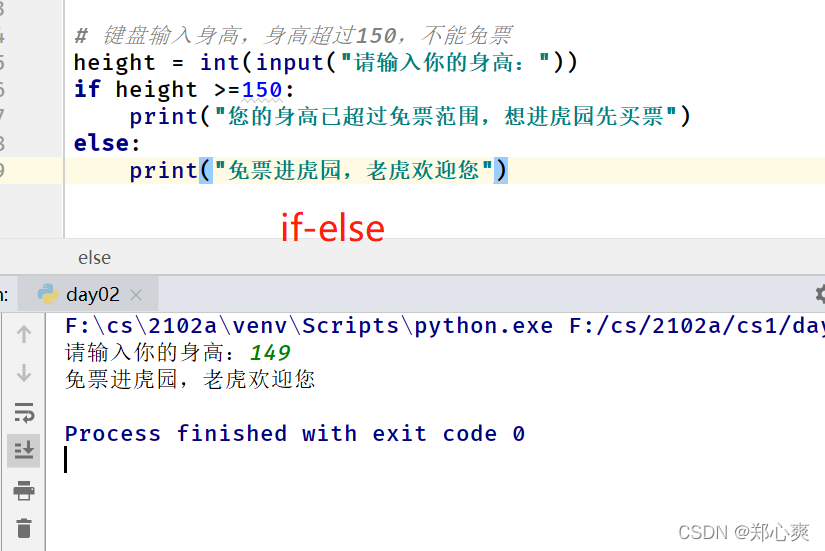Click the Python icon on day02 tab
Image resolution: width=825 pixels, height=551 pixels.
[x=48, y=294]
